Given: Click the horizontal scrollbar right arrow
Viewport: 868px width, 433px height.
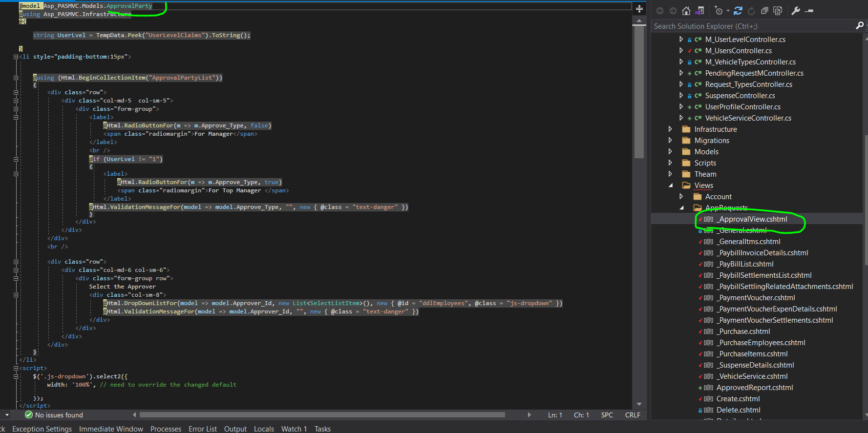Looking at the screenshot, I should pyautogui.click(x=529, y=415).
